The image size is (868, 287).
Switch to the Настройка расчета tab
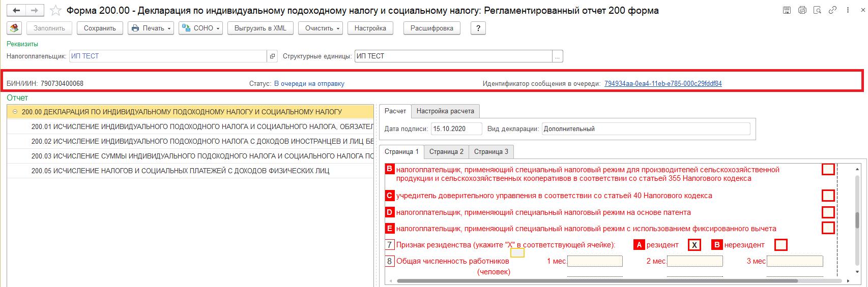[445, 111]
